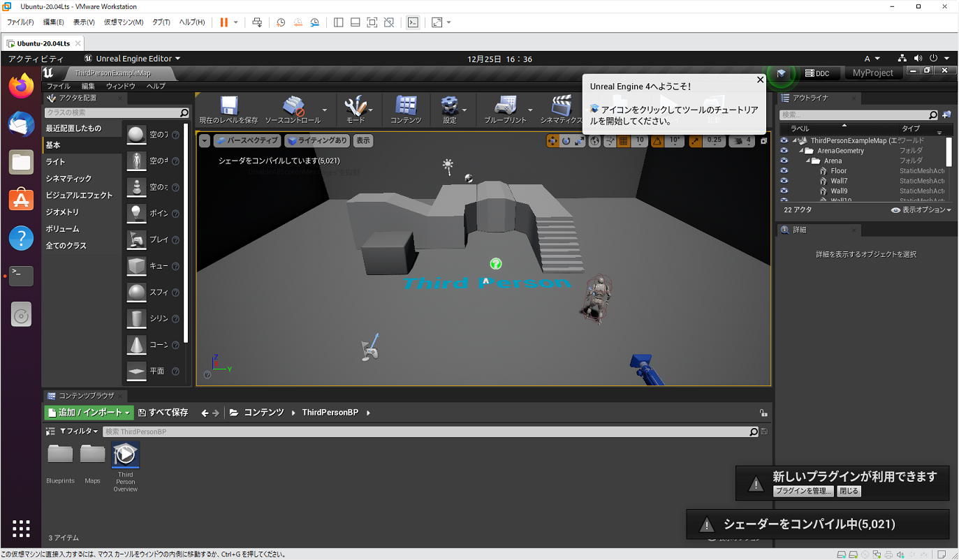
Task: Open the Content (コンテンツ) toolbar button
Action: tap(406, 110)
